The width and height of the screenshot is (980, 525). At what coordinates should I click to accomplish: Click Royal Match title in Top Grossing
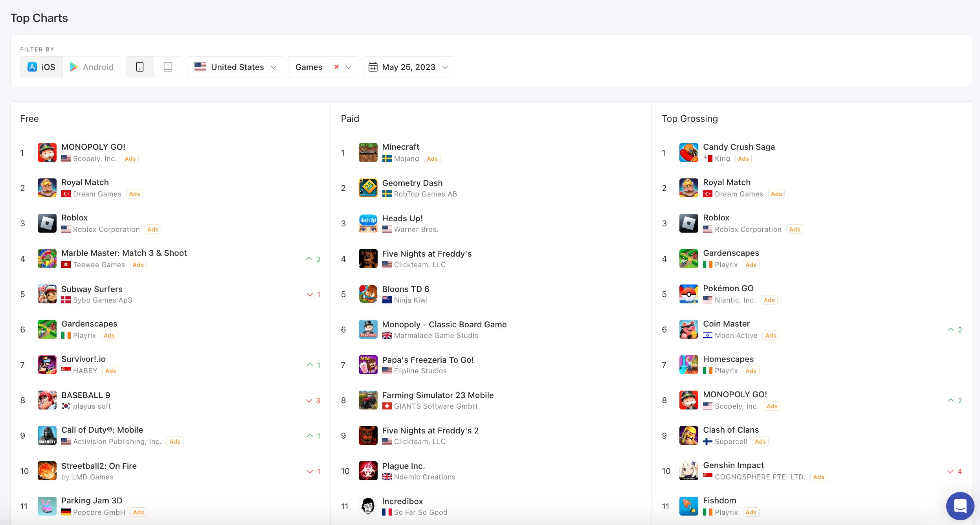(727, 182)
